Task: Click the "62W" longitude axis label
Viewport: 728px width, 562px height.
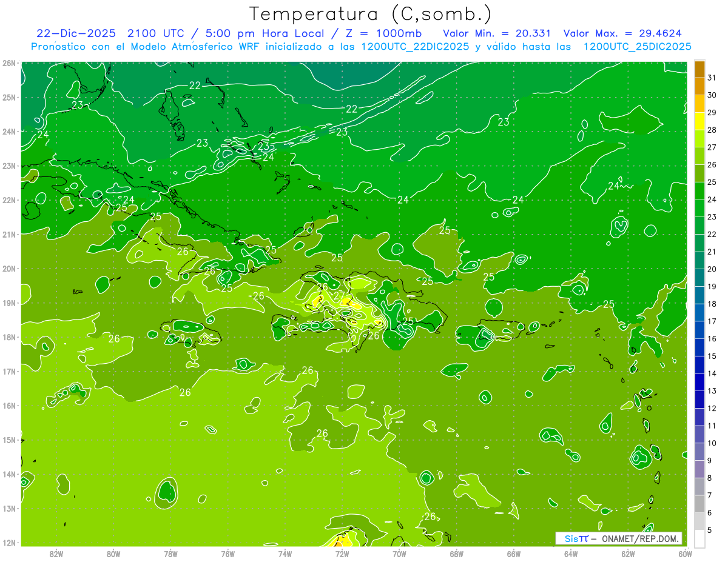Action: (629, 554)
